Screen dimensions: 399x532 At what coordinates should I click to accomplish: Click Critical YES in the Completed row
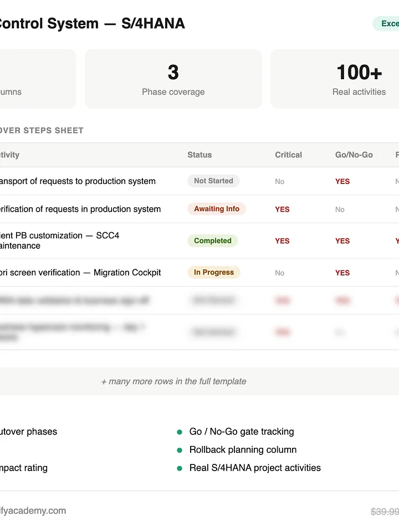[282, 241]
